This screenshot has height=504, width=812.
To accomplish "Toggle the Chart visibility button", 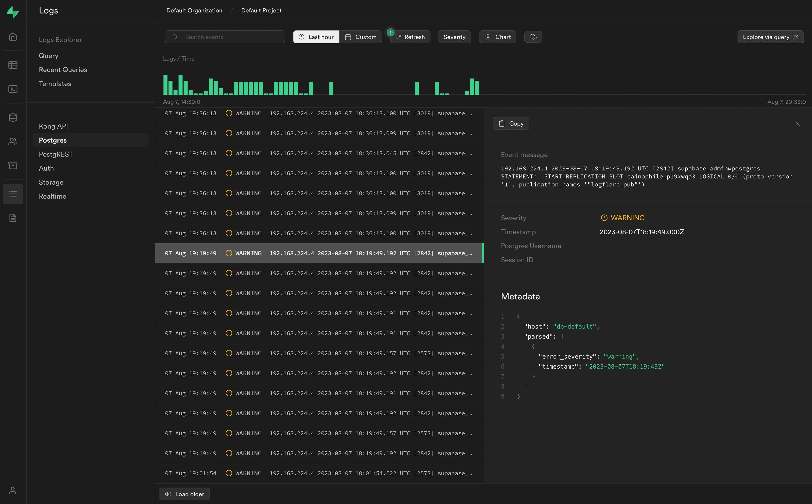I will (497, 37).
